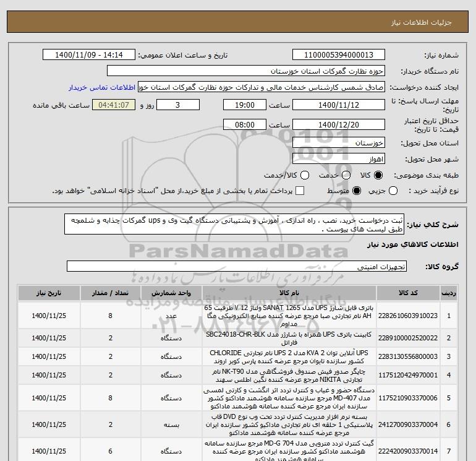Select the کالا radio button
The width and height of the screenshot is (476, 461).
click(378, 175)
